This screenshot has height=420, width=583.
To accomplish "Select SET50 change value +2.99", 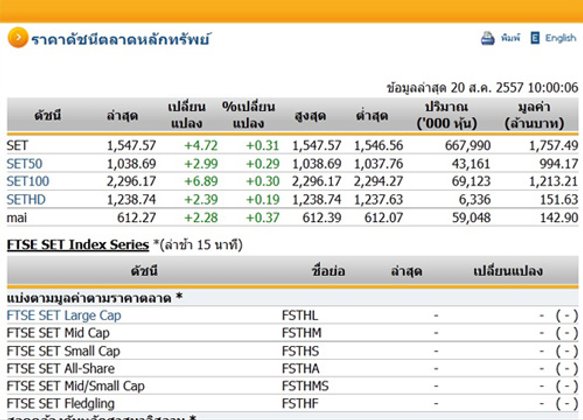I will [201, 164].
